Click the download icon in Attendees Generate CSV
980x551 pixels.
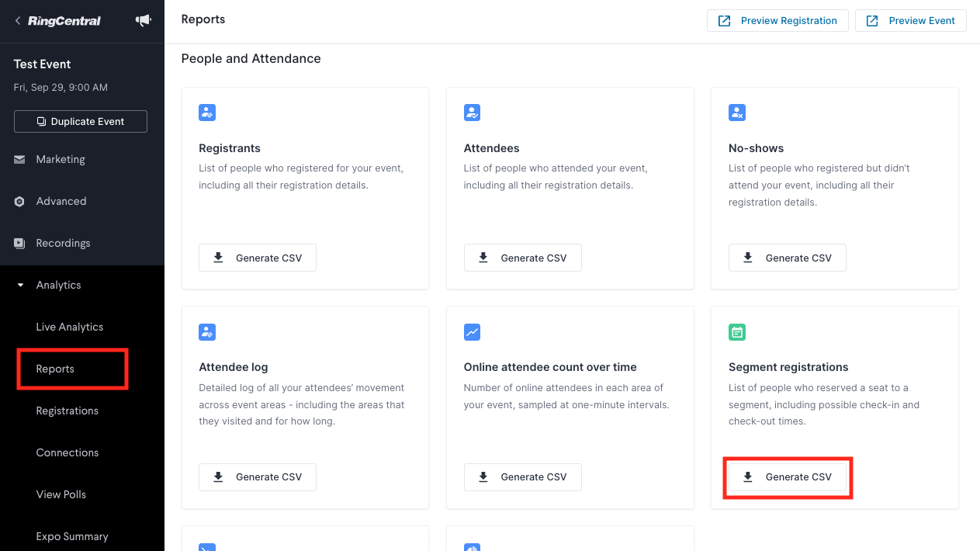[483, 258]
